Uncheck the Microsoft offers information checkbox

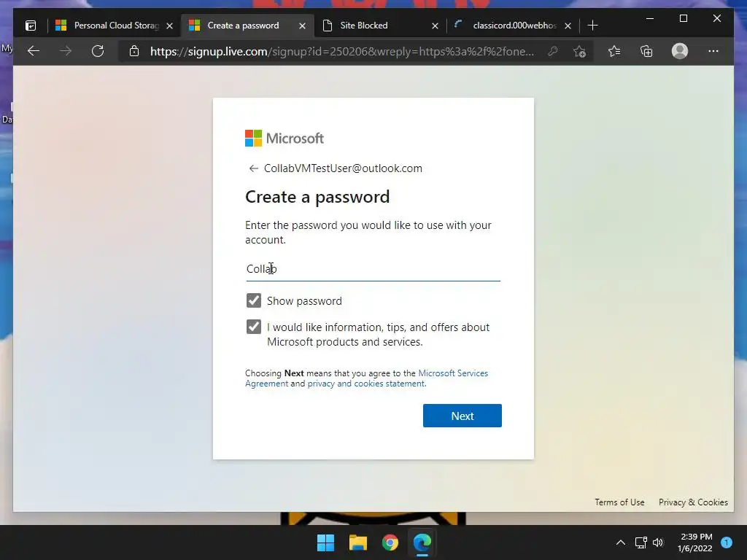[254, 327]
